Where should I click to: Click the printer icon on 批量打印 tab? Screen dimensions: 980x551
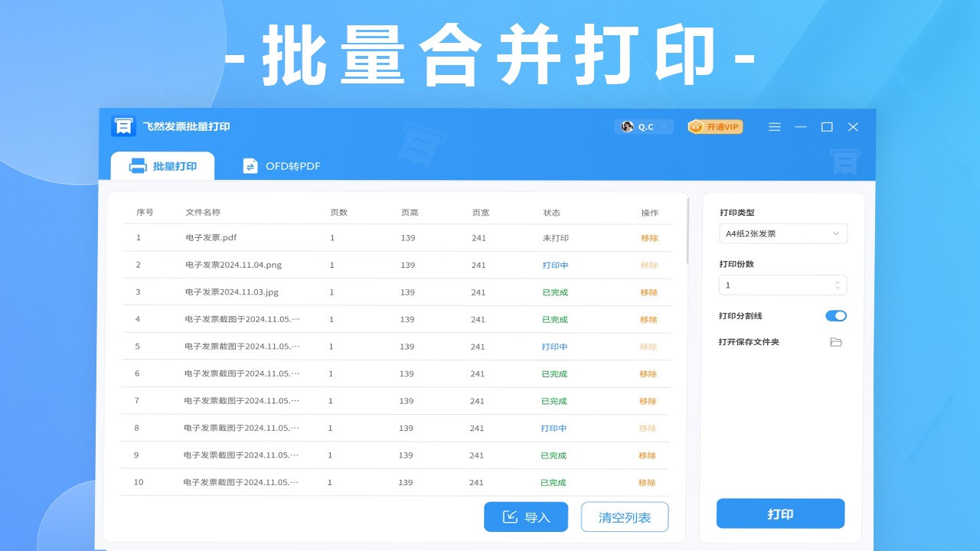[x=138, y=166]
